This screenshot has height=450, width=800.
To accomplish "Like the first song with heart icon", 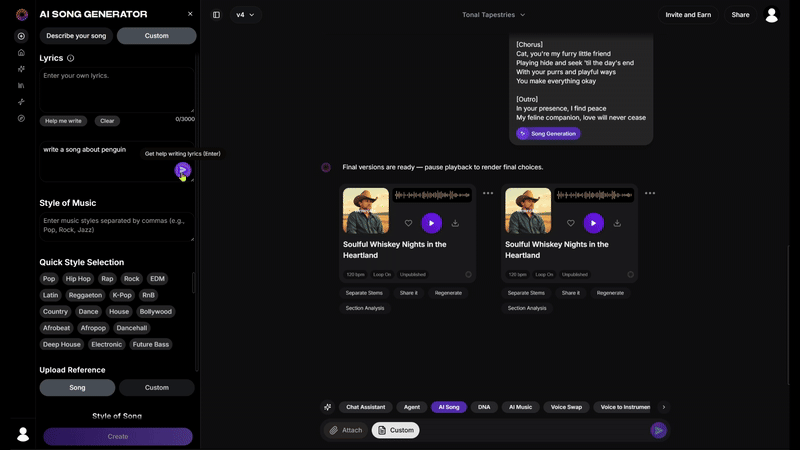I will (x=408, y=223).
